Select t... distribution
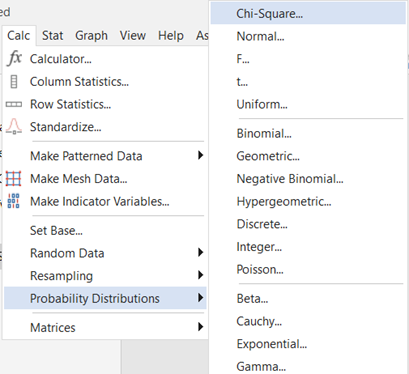This screenshot has height=374, width=409. tap(308, 82)
